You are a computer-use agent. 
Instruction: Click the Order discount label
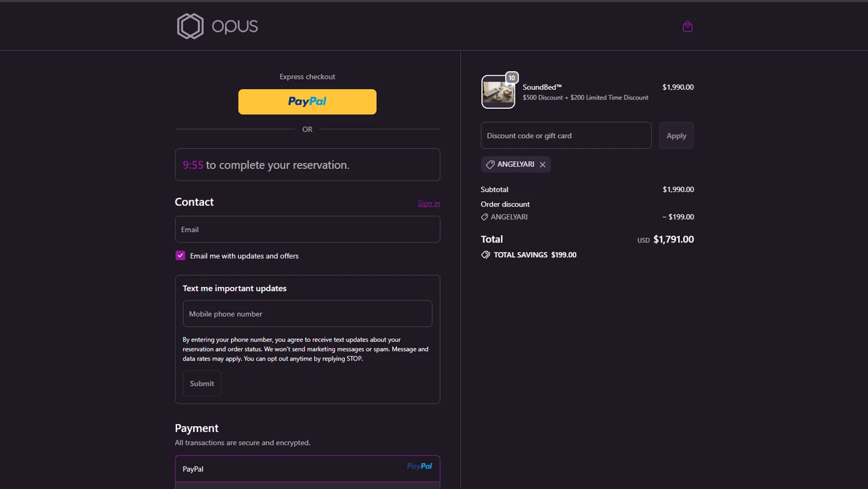click(505, 204)
